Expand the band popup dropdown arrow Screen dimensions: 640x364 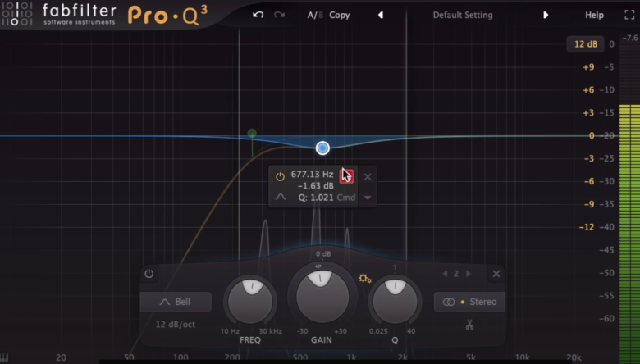[368, 198]
